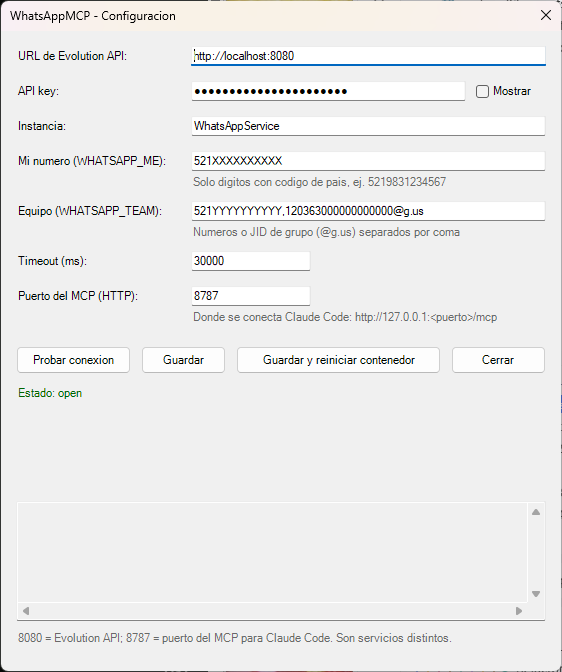
Task: Click Guardar y reiniciar contenedor button
Action: [338, 360]
